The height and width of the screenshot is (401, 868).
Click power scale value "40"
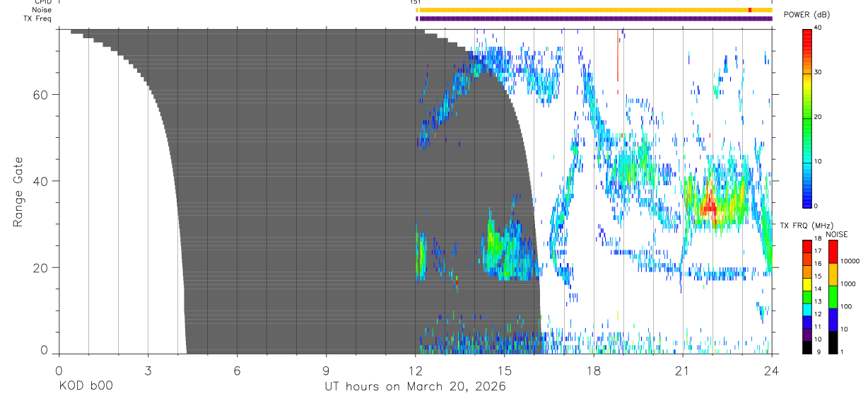819,28
